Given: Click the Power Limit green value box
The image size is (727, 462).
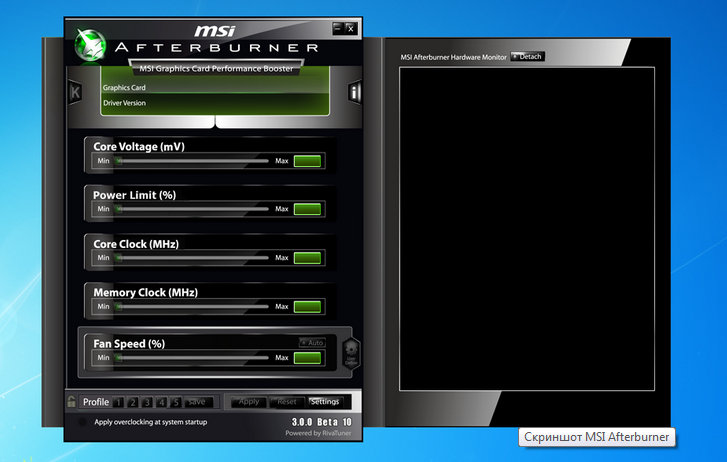Looking at the screenshot, I should [x=307, y=209].
